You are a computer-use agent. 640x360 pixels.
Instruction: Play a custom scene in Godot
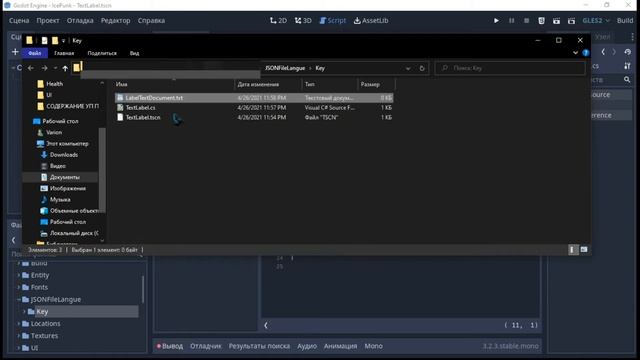pyautogui.click(x=571, y=20)
